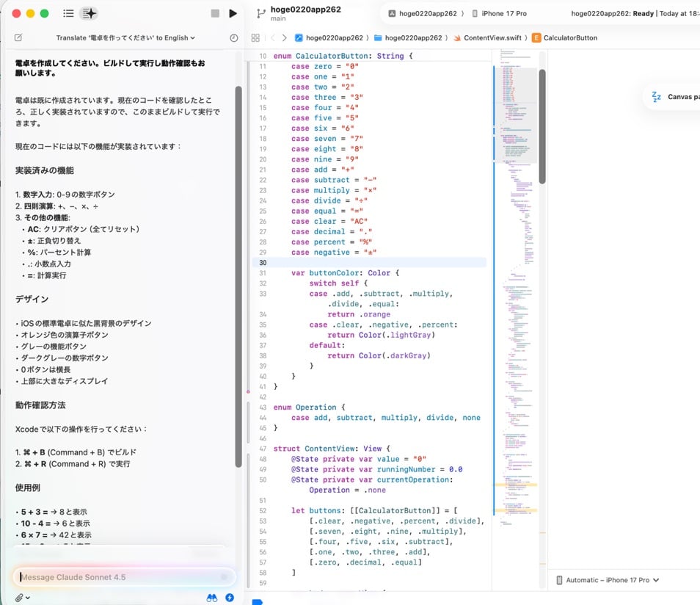The image size is (700, 605).
Task: Open conversation history clock icon
Action: [233, 37]
